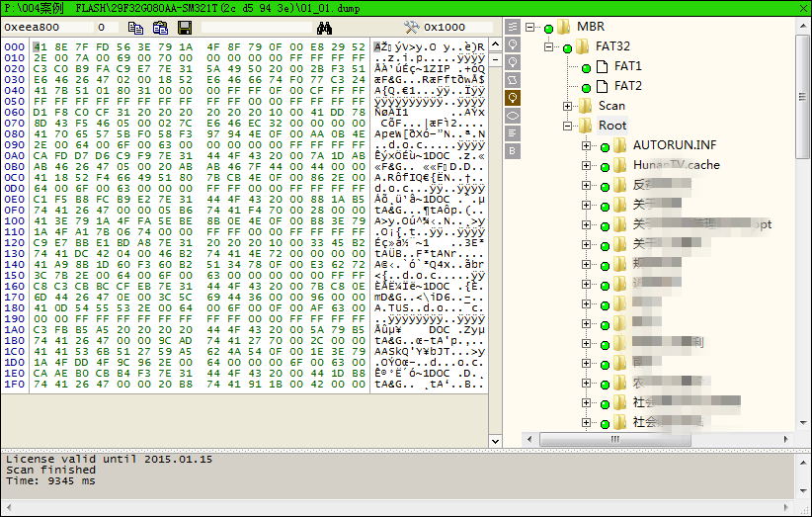Viewport: 812px width, 517px height.
Task: Expand the HunanTV.cache folder node
Action: pos(586,165)
